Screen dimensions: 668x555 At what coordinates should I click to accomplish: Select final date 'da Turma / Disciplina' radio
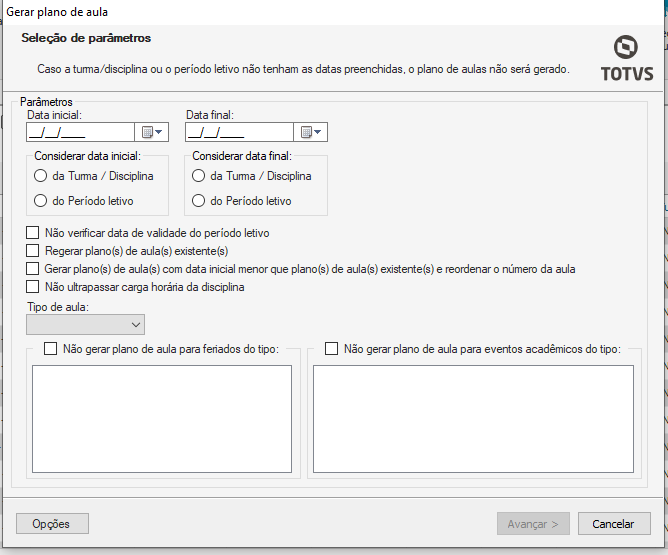[199, 176]
